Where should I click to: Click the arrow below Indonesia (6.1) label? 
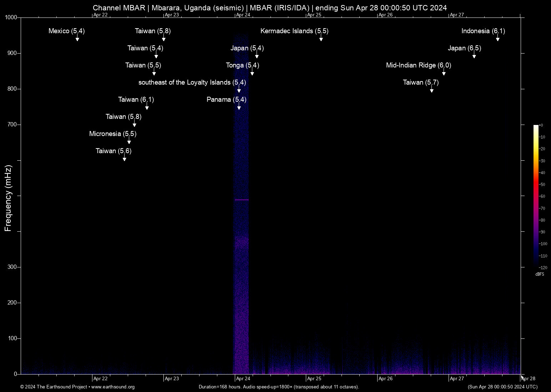click(497, 39)
